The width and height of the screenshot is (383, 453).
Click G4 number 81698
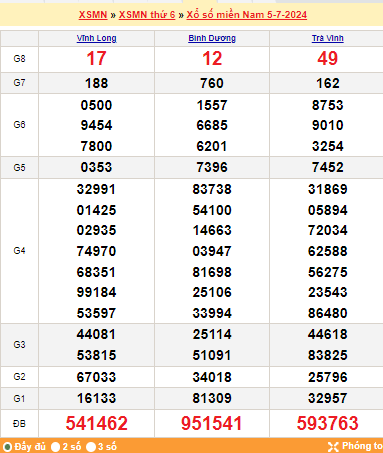click(212, 272)
